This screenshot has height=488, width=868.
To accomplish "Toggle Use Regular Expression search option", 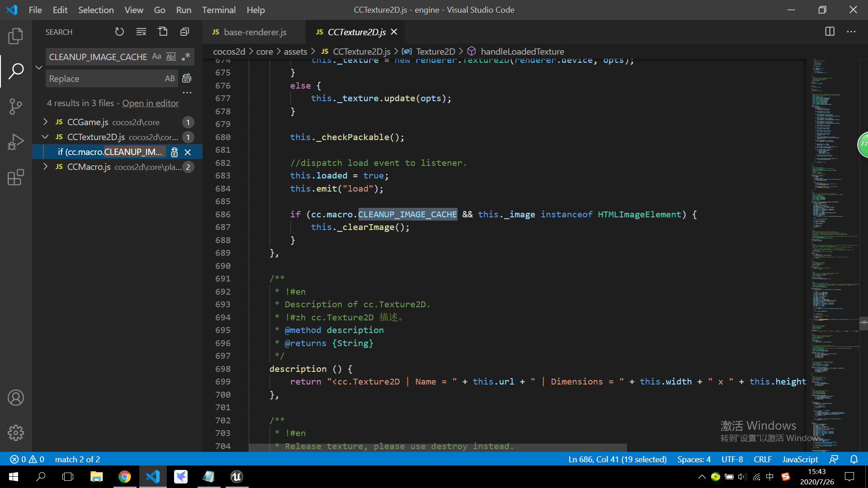I will click(x=186, y=56).
